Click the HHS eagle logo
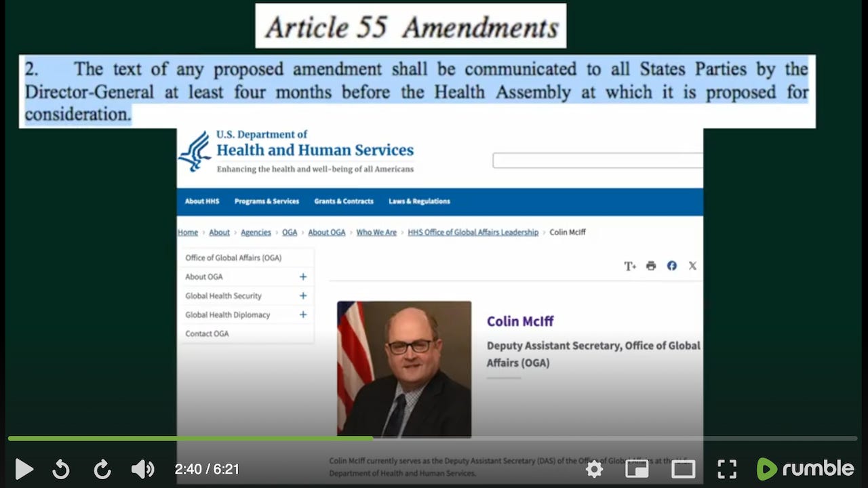 (195, 150)
